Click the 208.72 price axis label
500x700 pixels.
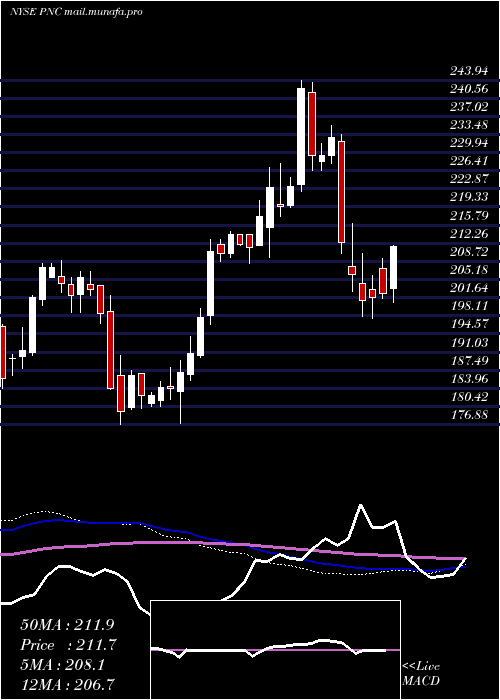click(x=468, y=252)
